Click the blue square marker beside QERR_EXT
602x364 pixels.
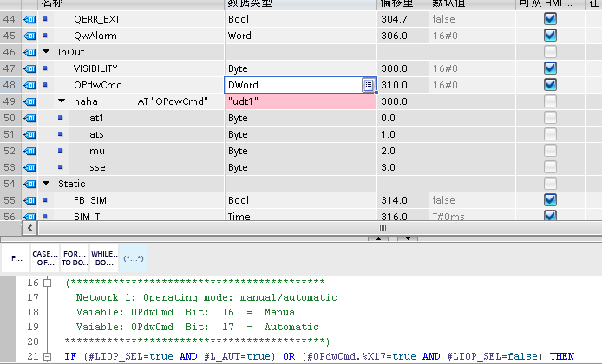(45, 19)
